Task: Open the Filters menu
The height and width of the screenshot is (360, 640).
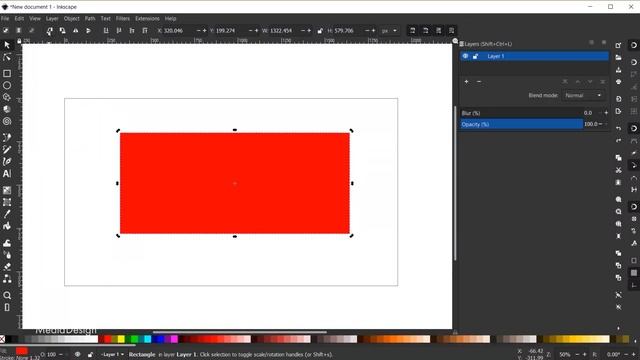Action: pyautogui.click(x=122, y=18)
